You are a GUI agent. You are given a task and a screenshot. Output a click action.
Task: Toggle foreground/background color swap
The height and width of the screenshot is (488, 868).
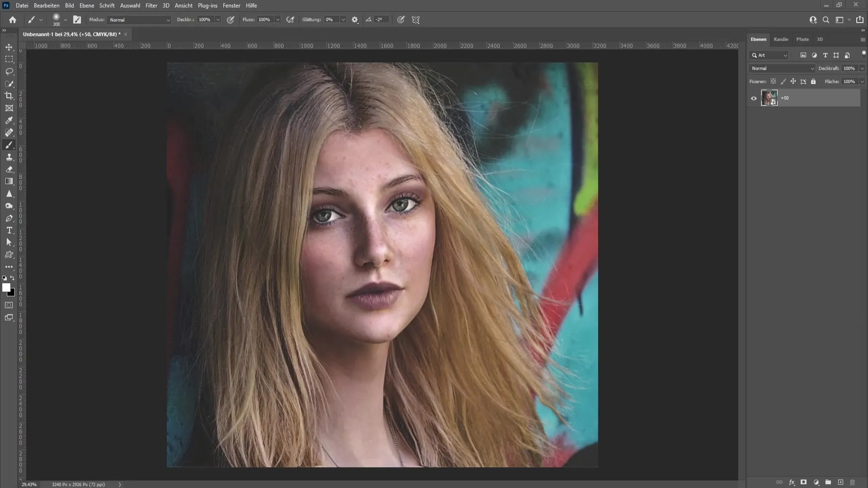(12, 278)
